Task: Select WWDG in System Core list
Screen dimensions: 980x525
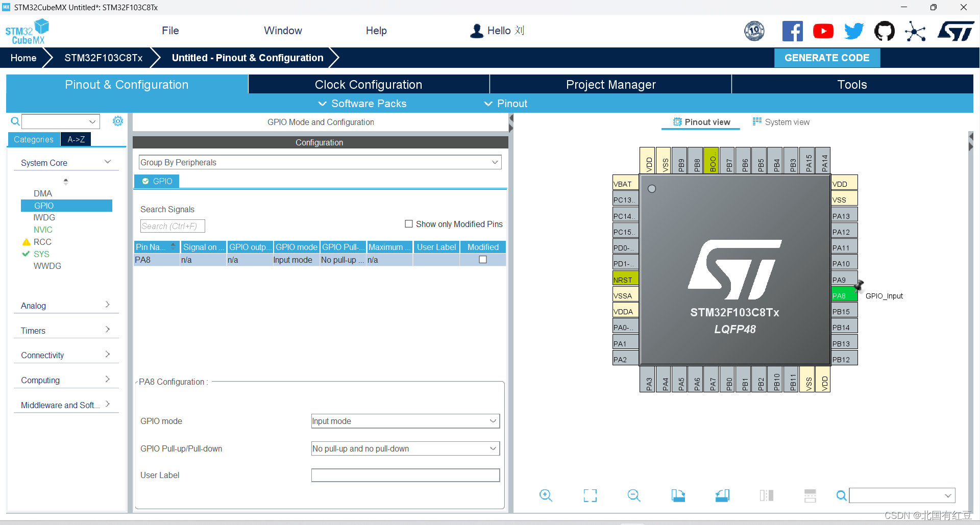Action: pyautogui.click(x=47, y=266)
